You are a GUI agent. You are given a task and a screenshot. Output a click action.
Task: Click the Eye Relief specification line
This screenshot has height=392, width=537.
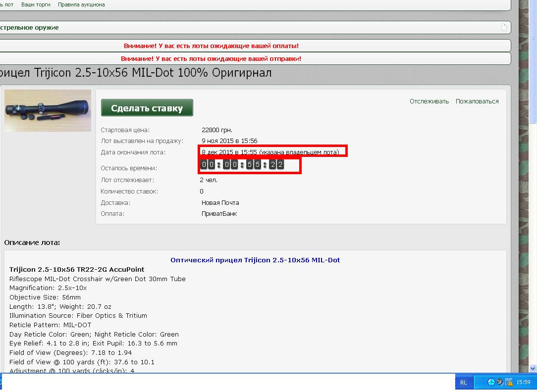(93, 343)
